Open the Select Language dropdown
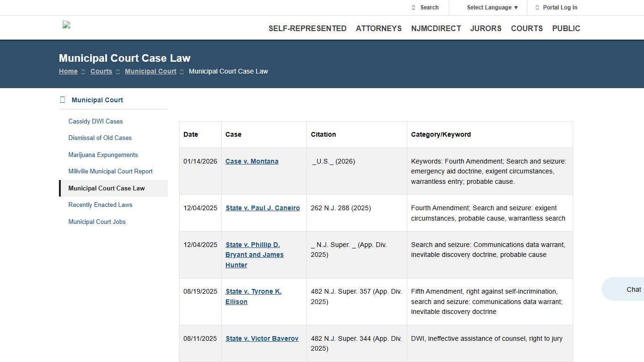Image resolution: width=644 pixels, height=362 pixels. click(x=491, y=8)
